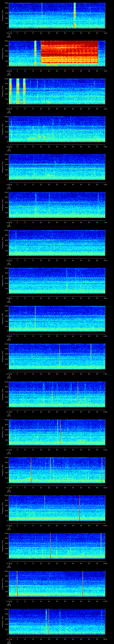Click the bright vertical burst at 41s in 5:01 panel

75,15
